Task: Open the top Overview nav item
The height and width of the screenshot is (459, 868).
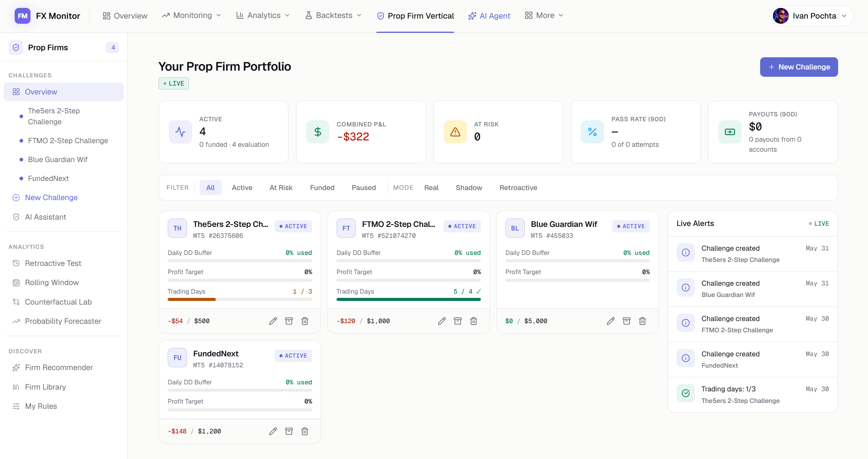Action: (125, 16)
